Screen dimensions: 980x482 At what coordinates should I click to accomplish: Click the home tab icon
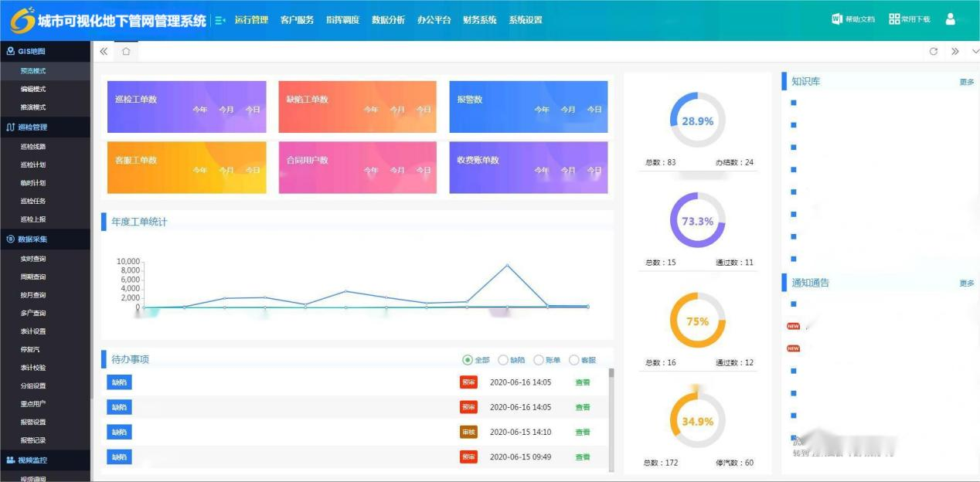pyautogui.click(x=126, y=52)
